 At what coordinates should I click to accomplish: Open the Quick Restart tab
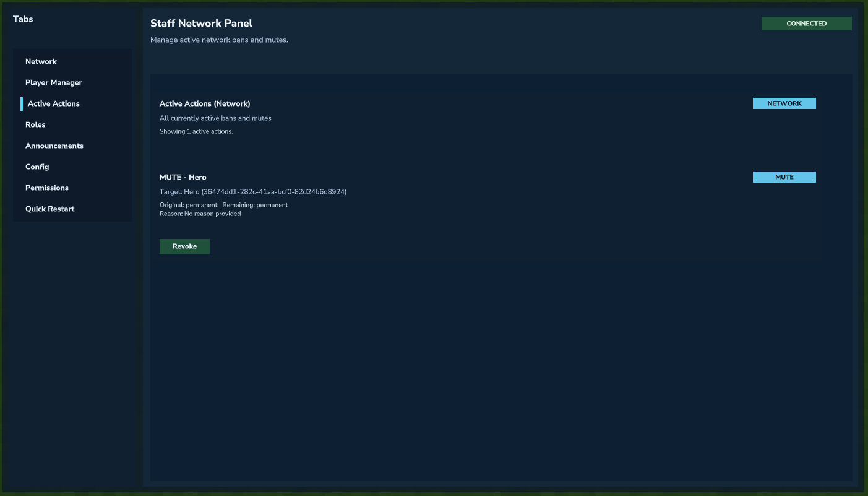point(50,209)
